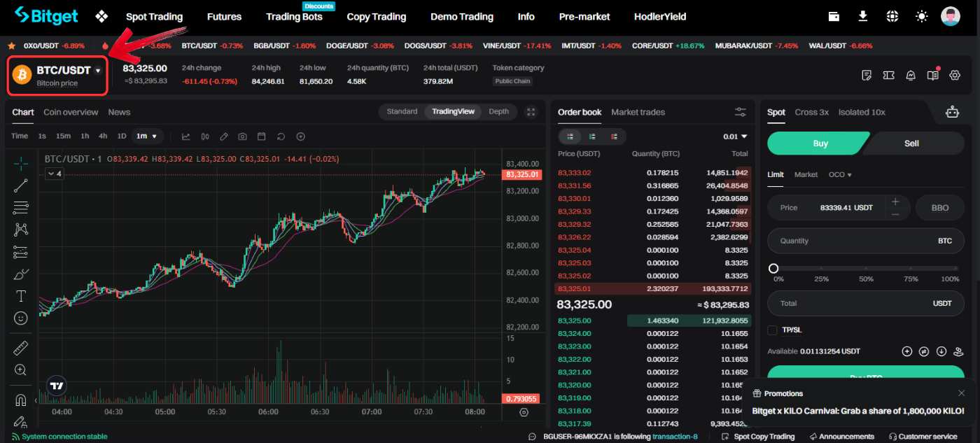Open chart indicators icon
This screenshot has height=443, width=980.
click(185, 136)
